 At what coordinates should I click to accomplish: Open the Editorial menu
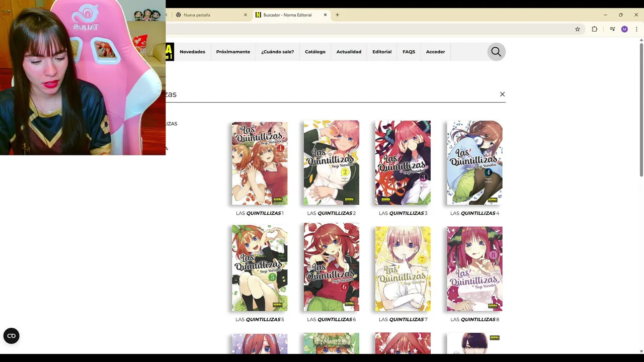coord(382,52)
